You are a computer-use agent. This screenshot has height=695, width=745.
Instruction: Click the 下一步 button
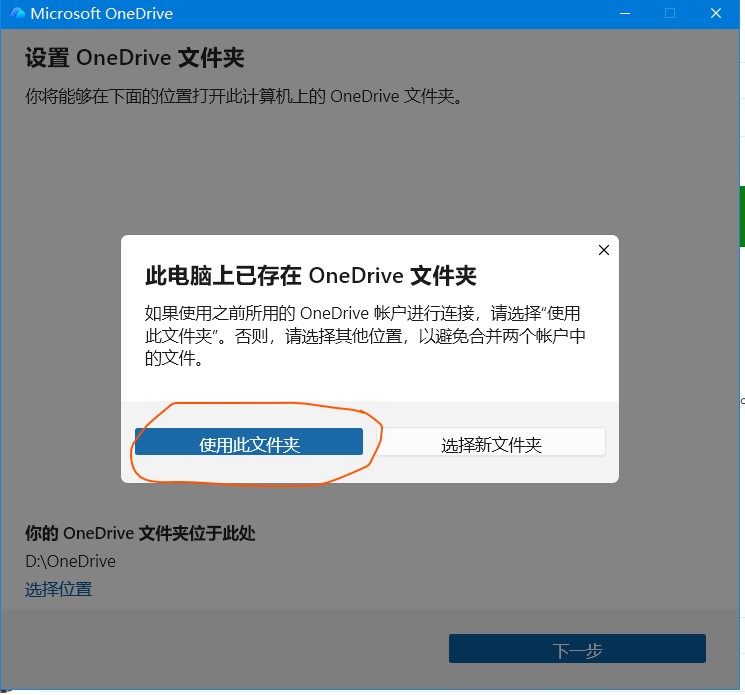(577, 648)
